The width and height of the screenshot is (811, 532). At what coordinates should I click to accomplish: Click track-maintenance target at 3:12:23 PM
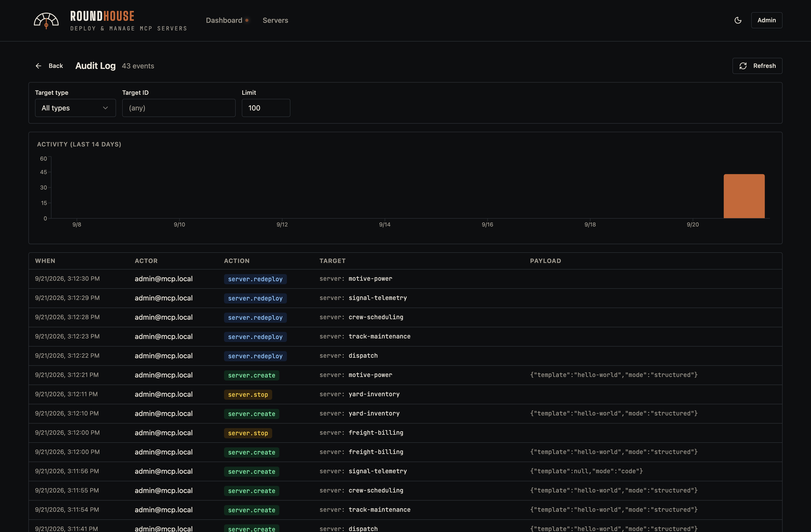click(x=379, y=336)
